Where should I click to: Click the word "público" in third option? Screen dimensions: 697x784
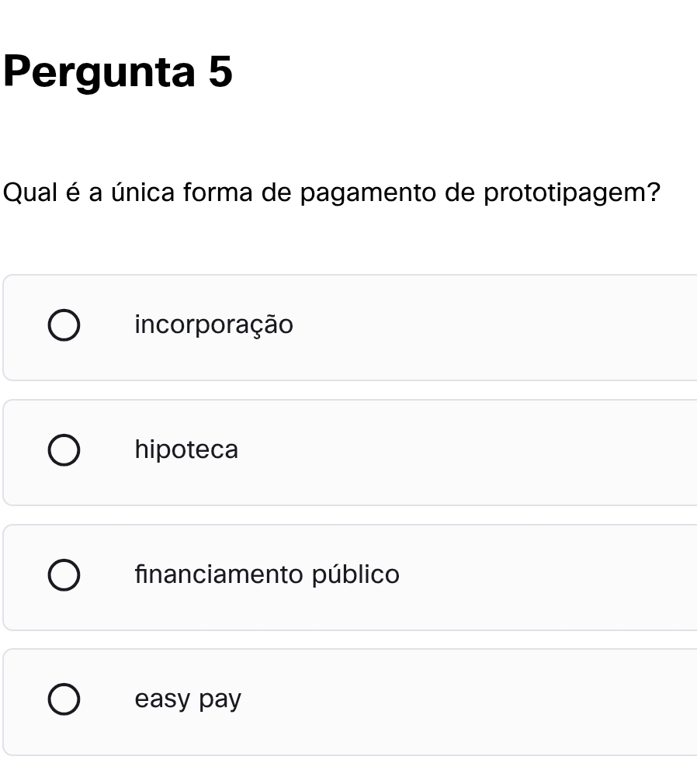pos(355,574)
